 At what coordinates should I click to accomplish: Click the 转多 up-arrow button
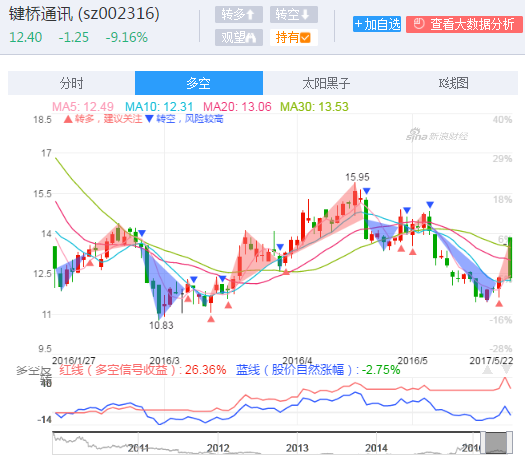tap(239, 14)
